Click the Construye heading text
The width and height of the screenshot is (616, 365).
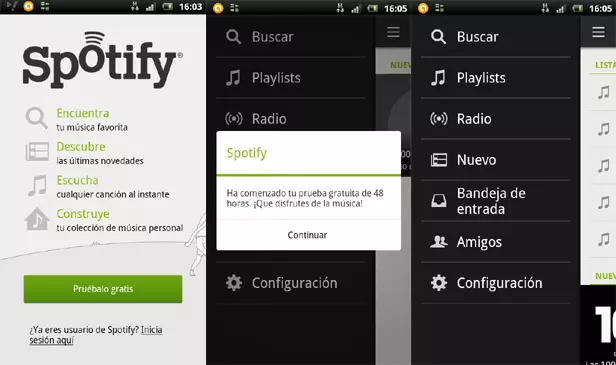[x=83, y=214]
